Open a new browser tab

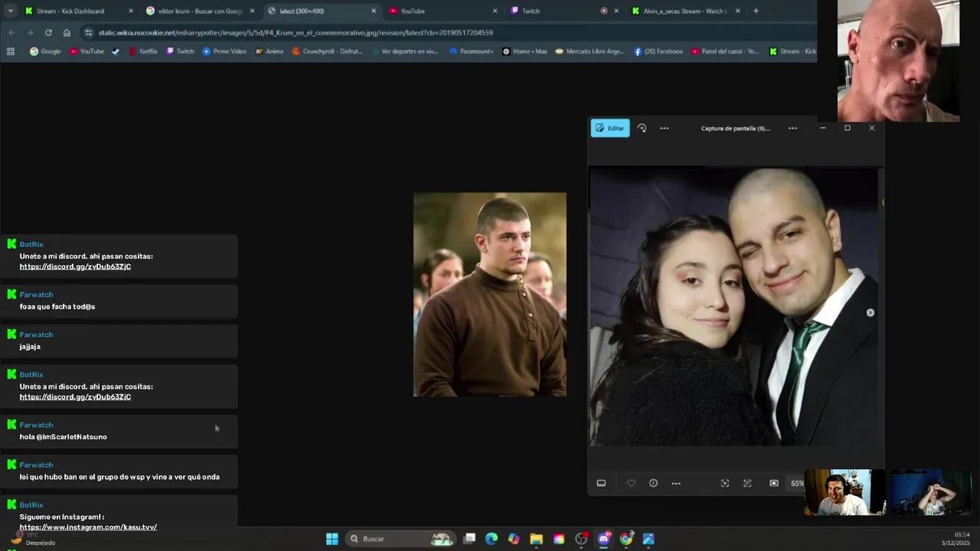pos(756,11)
